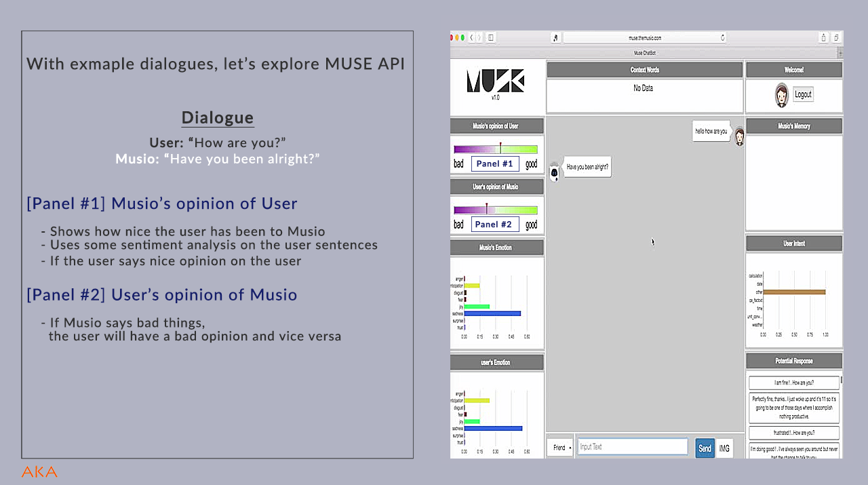Click the brown "other" bar in User Intent
This screenshot has height=485, width=868.
(x=794, y=292)
